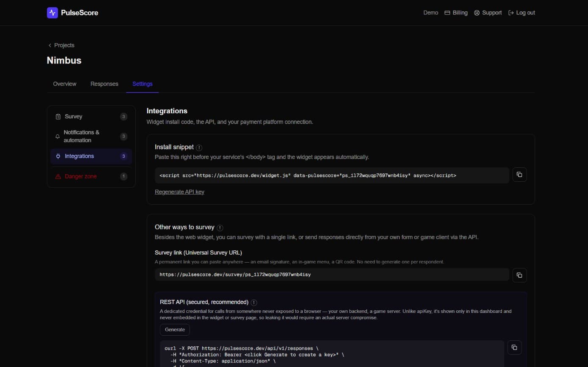Generate a REST API key
This screenshot has height=367, width=588.
tap(175, 330)
